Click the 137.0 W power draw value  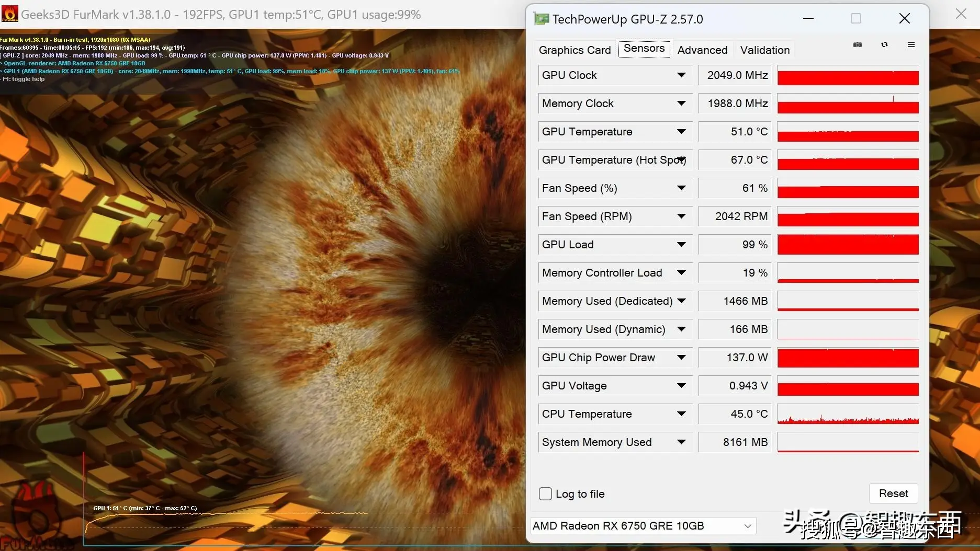point(735,358)
